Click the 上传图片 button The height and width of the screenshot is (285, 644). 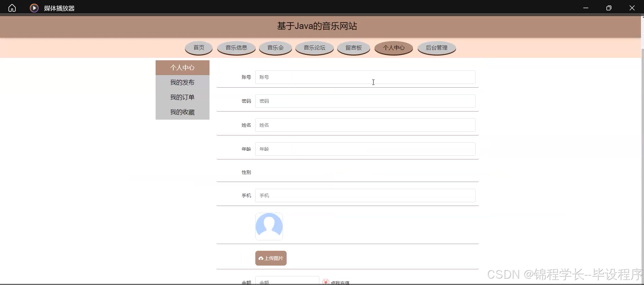(x=271, y=258)
